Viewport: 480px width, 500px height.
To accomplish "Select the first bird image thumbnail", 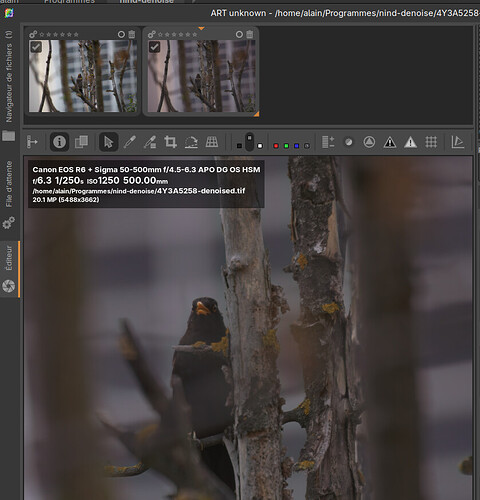I will point(83,76).
